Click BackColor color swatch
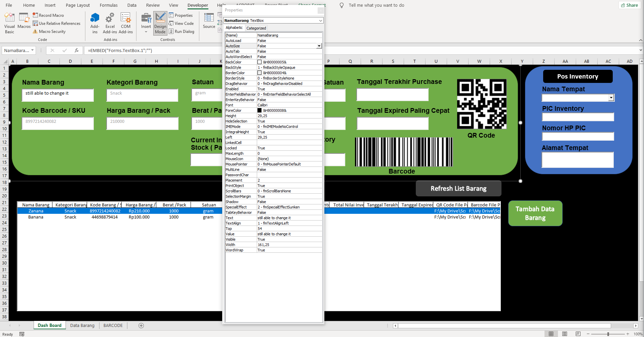This screenshot has height=337, width=644. point(259,62)
